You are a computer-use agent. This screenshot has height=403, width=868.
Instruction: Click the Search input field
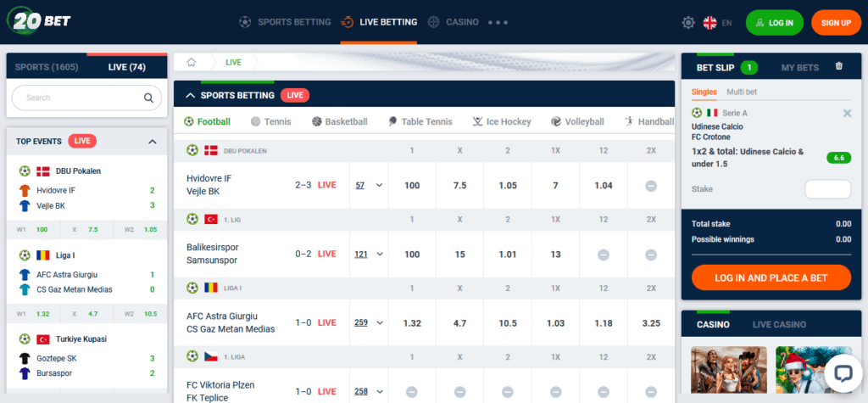(87, 98)
